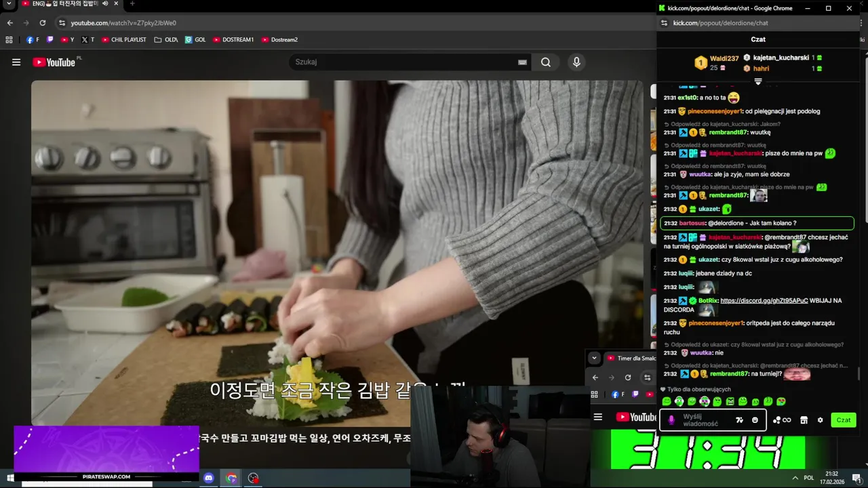Reload page in the Timer window
The image size is (868, 488).
pos(628,378)
